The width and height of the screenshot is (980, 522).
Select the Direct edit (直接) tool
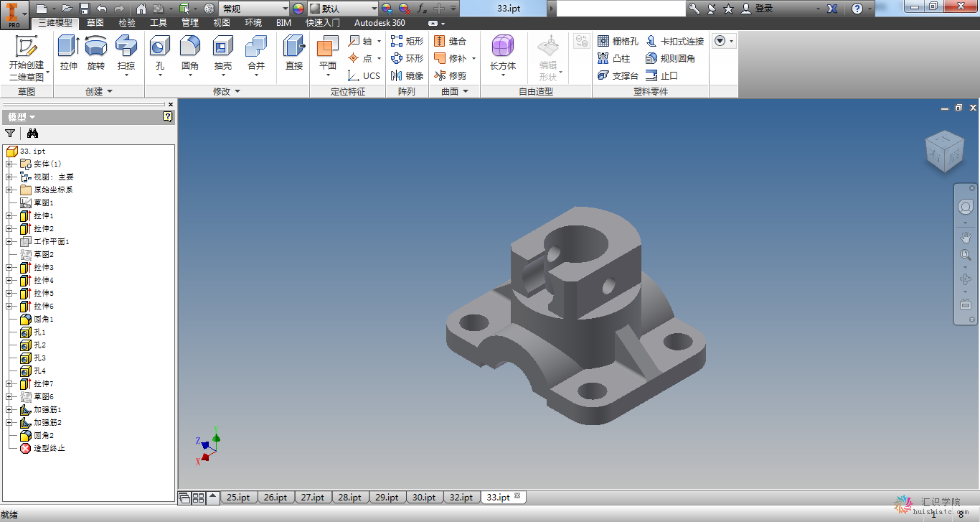pos(294,53)
